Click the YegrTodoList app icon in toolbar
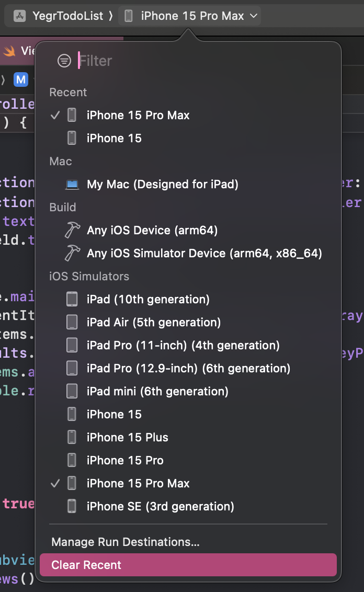 coord(20,16)
